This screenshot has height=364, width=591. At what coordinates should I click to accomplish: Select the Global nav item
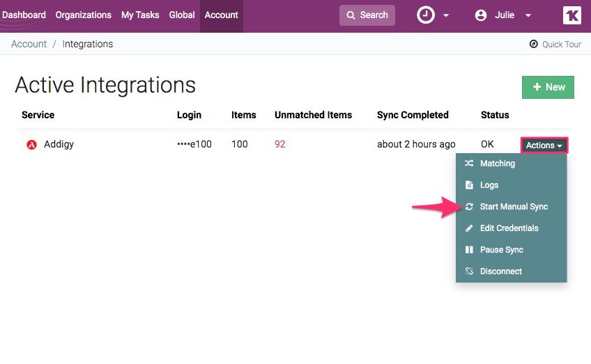click(182, 15)
